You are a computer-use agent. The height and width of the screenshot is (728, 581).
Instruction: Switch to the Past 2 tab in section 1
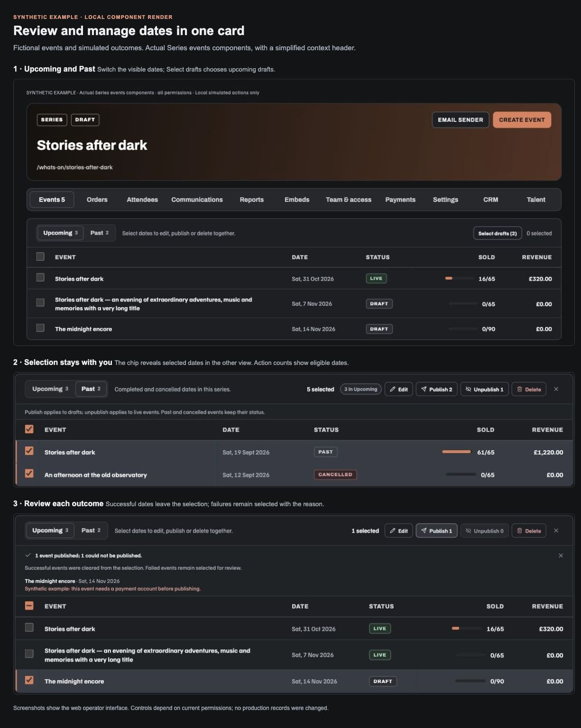click(100, 233)
